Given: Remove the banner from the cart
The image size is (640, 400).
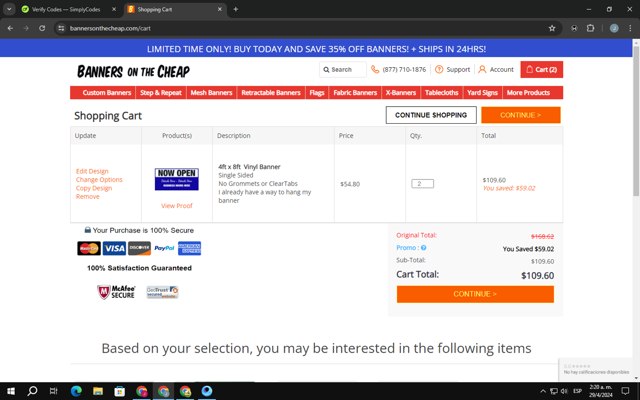Looking at the screenshot, I should 87,196.
